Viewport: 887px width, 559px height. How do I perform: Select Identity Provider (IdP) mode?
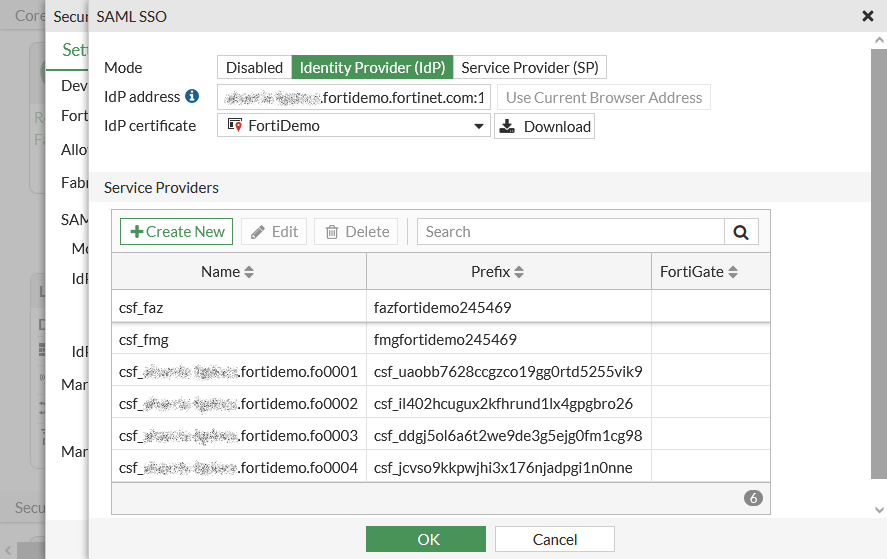(372, 68)
